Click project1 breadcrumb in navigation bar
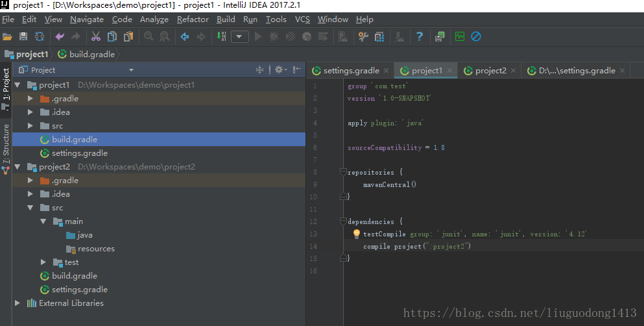Image resolution: width=644 pixels, height=326 pixels. (x=27, y=55)
